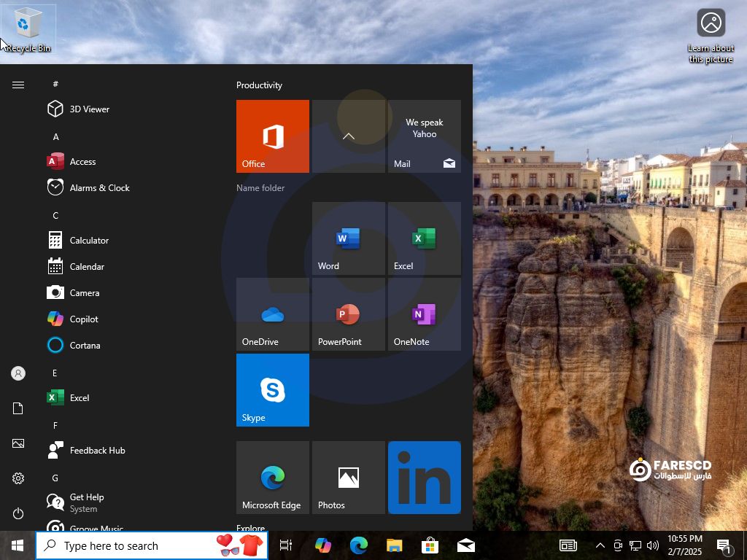
Task: Expand the Start menu hamburger navigation
Action: pos(18,85)
